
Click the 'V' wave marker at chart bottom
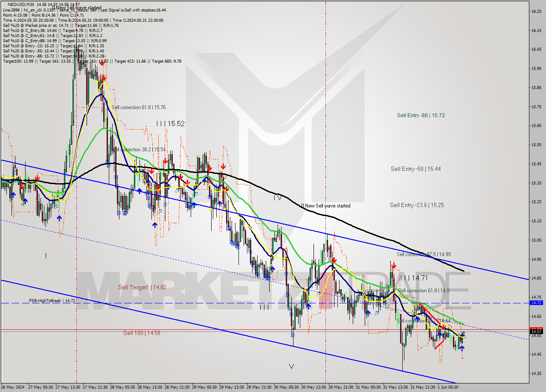[291, 366]
